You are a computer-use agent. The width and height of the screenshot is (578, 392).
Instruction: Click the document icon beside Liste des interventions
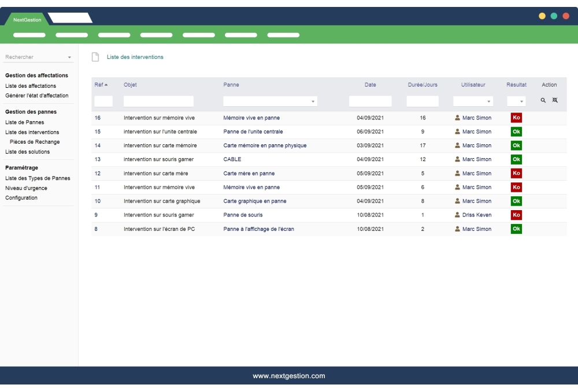pyautogui.click(x=94, y=57)
